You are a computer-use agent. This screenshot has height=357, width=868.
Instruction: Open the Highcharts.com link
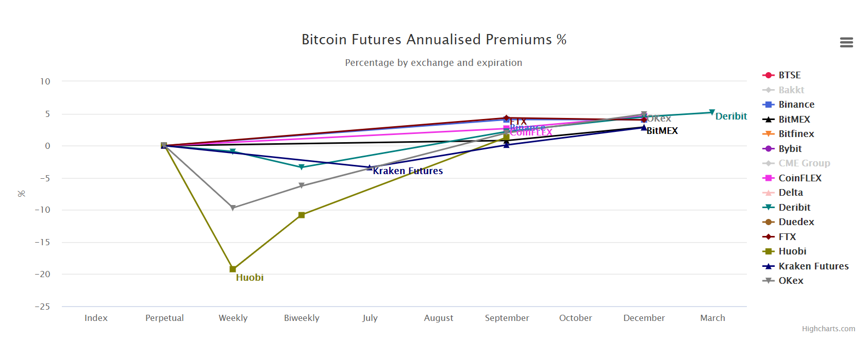[x=829, y=328]
